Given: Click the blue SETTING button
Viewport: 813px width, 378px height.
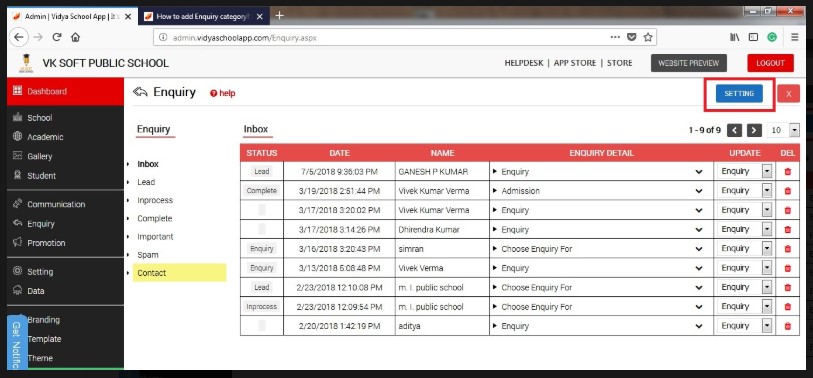Looking at the screenshot, I should click(x=739, y=93).
